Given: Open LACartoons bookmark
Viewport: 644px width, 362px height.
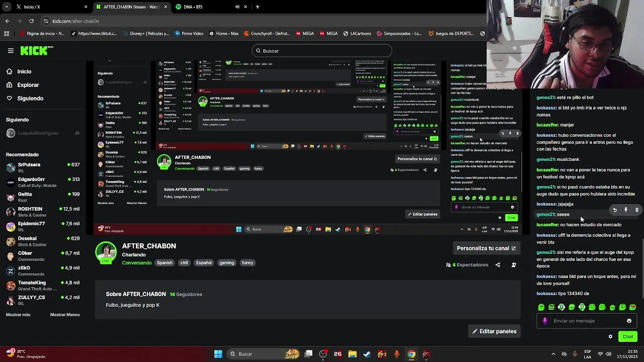Looking at the screenshot, I should [356, 34].
